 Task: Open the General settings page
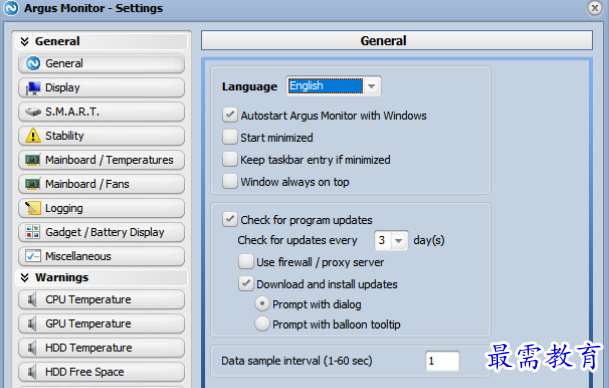coord(101,63)
